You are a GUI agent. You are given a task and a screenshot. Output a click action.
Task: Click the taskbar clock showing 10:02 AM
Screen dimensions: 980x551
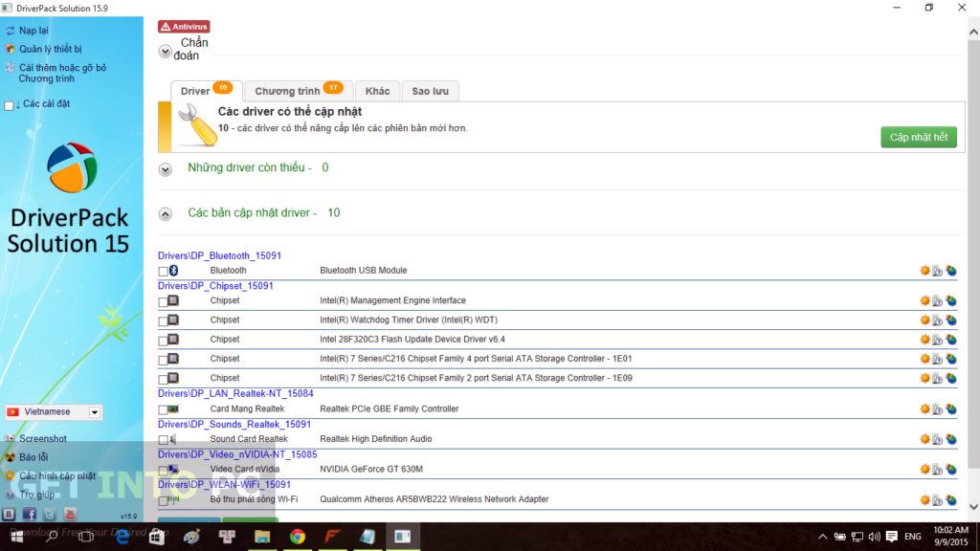[x=950, y=536]
